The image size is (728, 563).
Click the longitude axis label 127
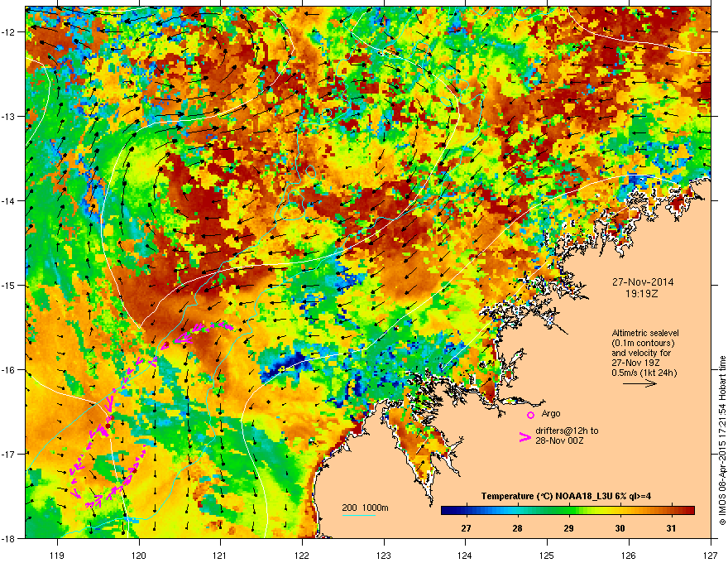coord(711,555)
